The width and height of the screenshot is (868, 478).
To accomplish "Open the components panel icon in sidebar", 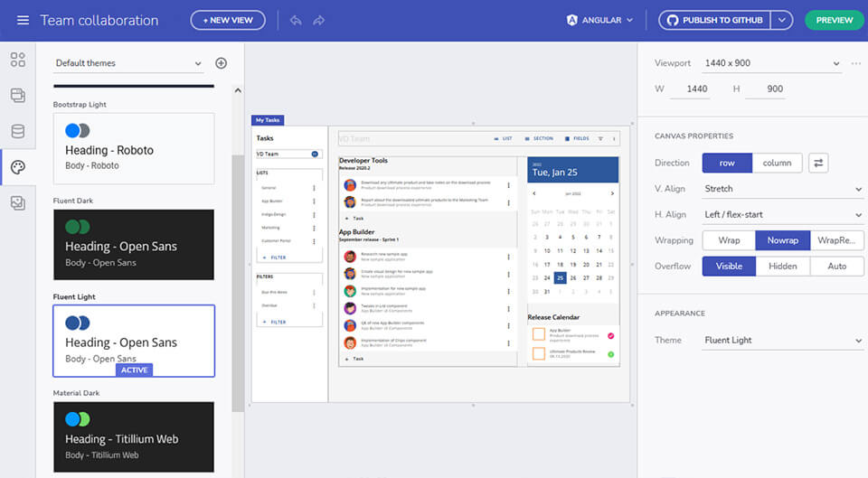I will (18, 60).
